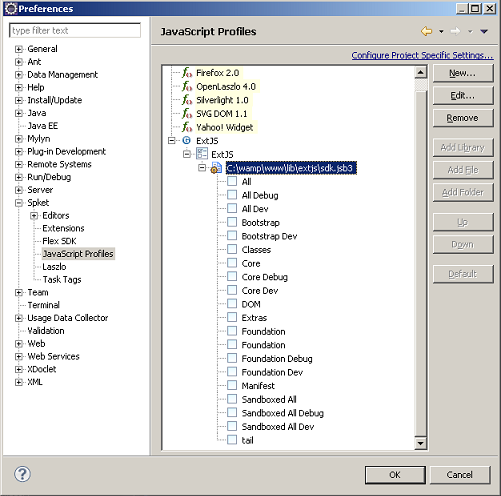Click the Preferences window gear icon

pyautogui.click(x=11, y=8)
